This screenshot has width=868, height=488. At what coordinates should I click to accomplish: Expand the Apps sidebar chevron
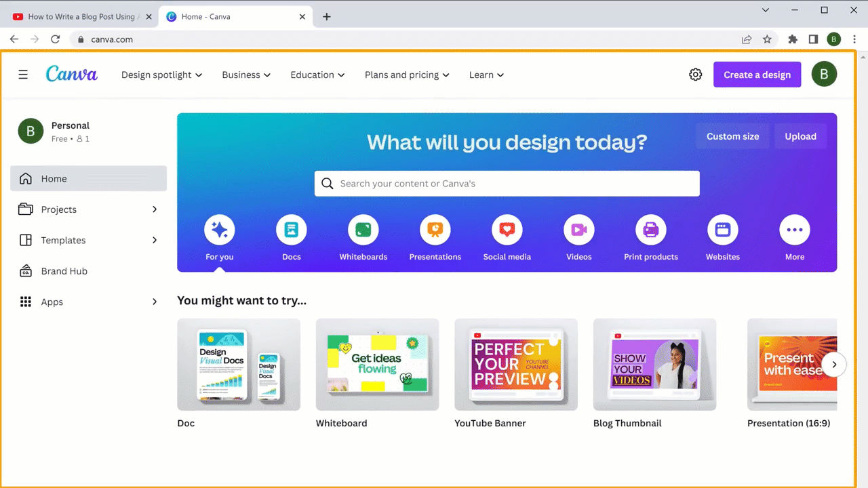(155, 302)
